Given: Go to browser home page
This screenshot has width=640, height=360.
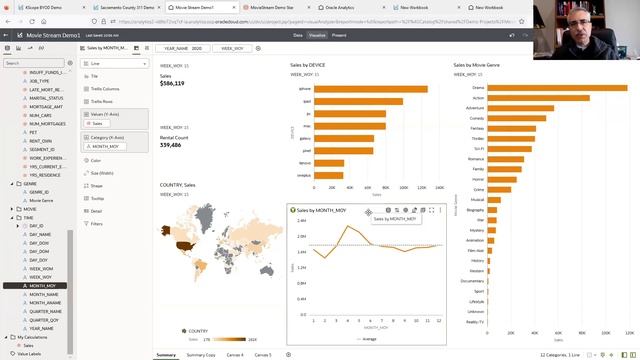Looking at the screenshot, I should (44, 21).
